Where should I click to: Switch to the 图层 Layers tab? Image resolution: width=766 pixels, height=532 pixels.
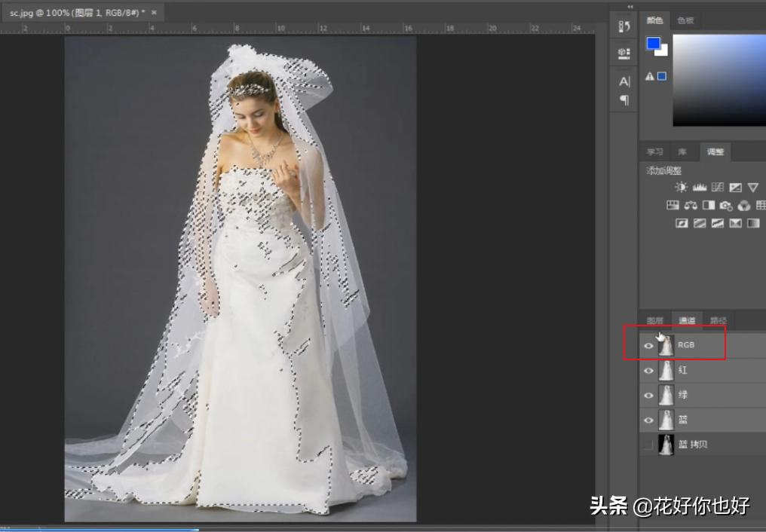[x=654, y=320]
